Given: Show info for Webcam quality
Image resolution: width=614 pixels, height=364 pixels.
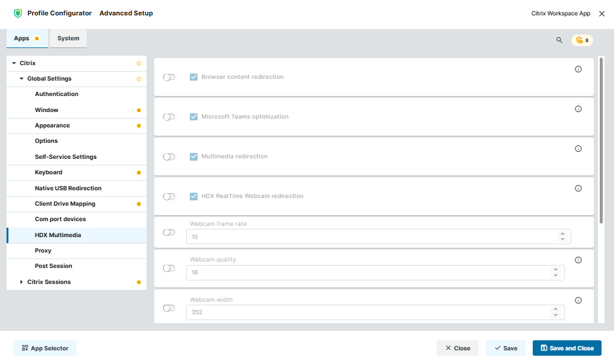Looking at the screenshot, I should [578, 260].
